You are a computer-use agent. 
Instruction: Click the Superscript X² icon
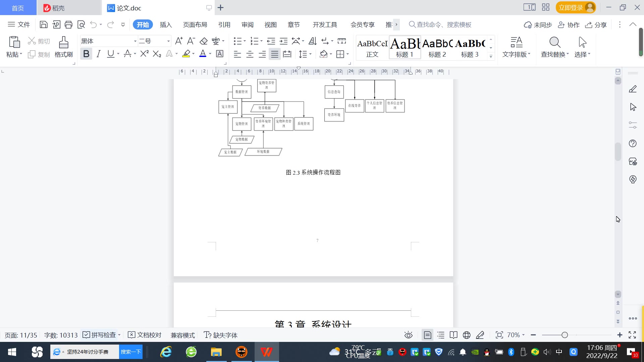145,54
